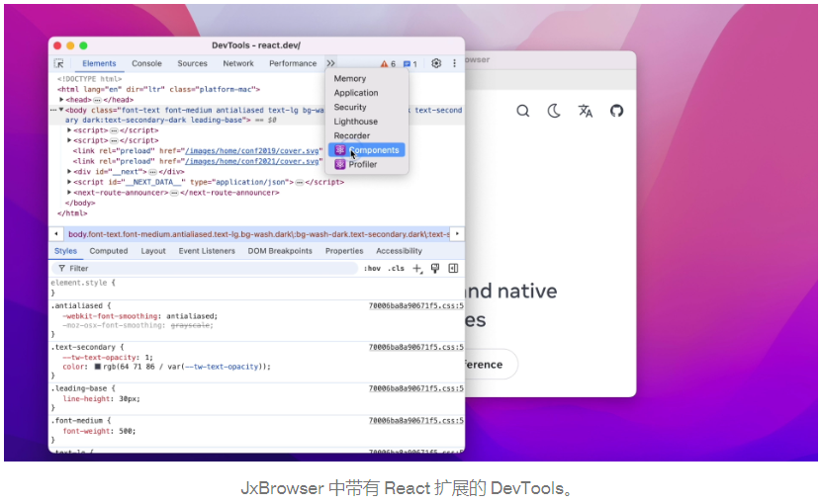Screen dimensions: 821x504
Task: Select the element.style rule block
Action: (x=256, y=288)
